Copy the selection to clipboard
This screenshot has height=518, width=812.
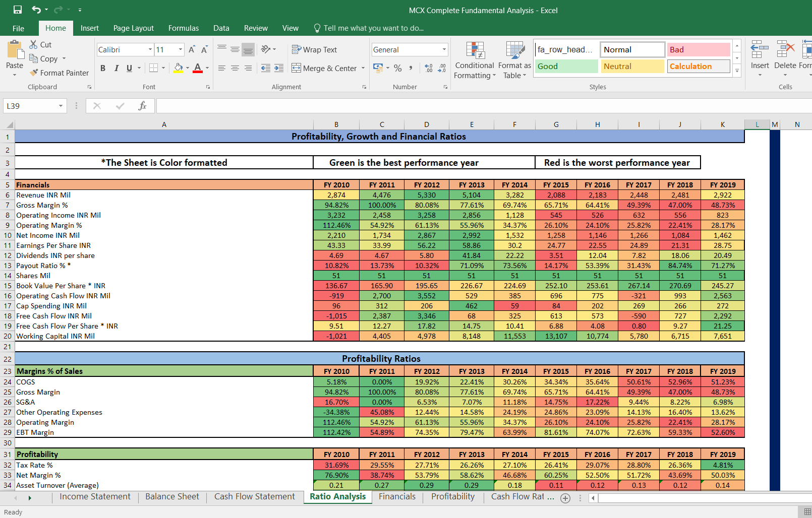coord(43,58)
